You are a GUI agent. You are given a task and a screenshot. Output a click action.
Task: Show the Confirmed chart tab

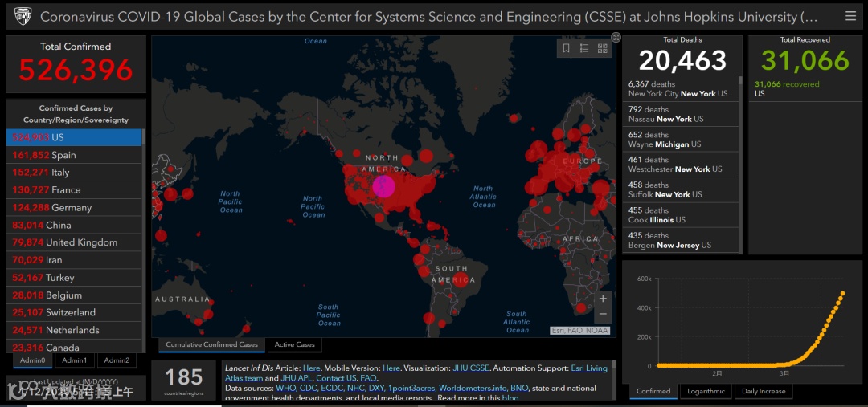coord(653,391)
